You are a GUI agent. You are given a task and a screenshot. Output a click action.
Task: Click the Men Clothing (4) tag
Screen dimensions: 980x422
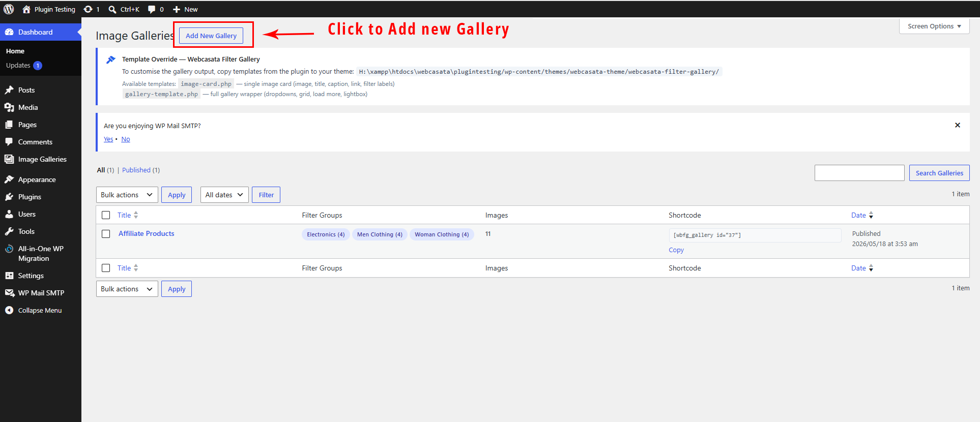click(380, 234)
